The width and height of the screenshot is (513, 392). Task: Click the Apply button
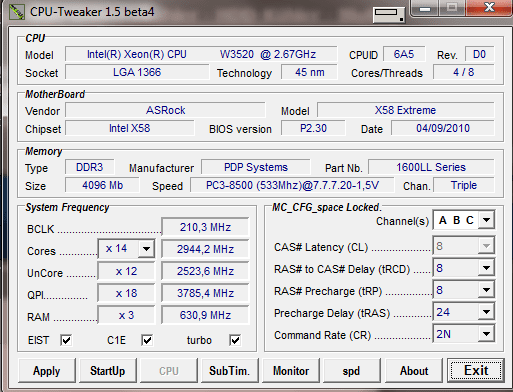(x=47, y=371)
